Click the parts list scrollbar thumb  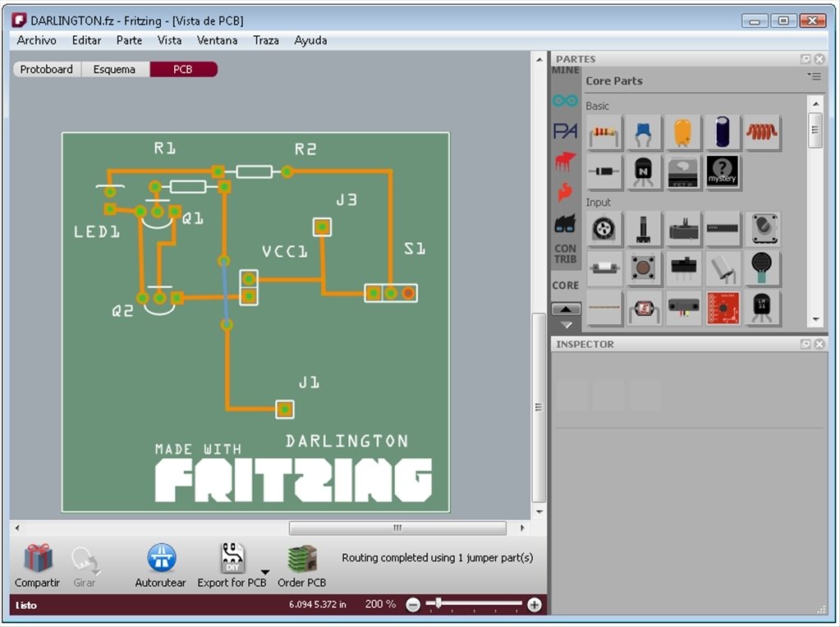pos(815,130)
